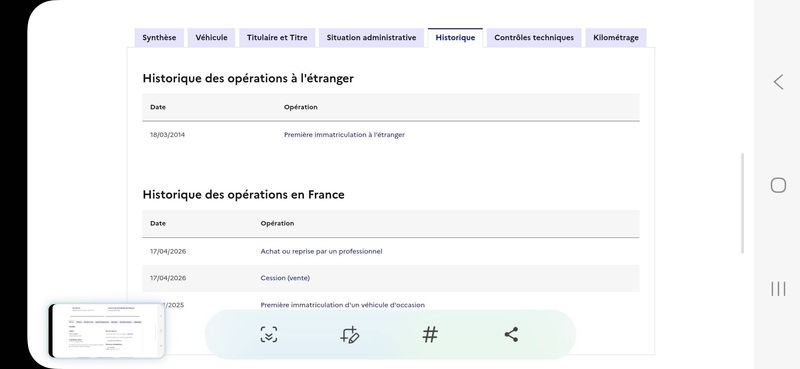Select date 17/04/2026 beside Cession (vente)
This screenshot has width=800, height=369.
pos(168,278)
